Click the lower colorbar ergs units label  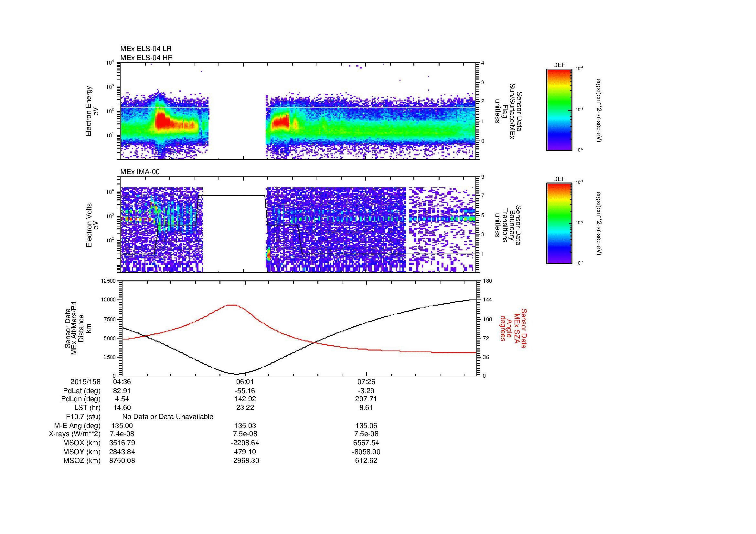(598, 224)
